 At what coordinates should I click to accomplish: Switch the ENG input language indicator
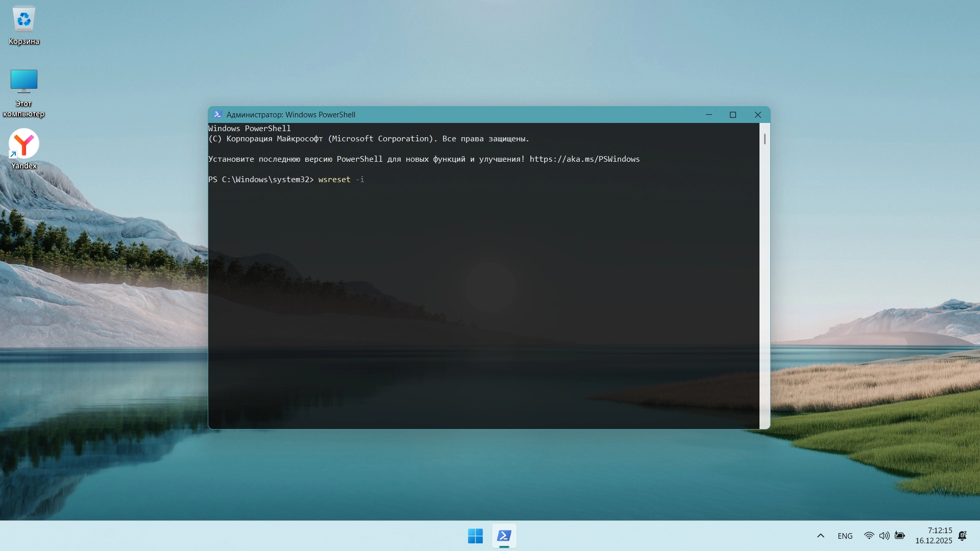(845, 536)
